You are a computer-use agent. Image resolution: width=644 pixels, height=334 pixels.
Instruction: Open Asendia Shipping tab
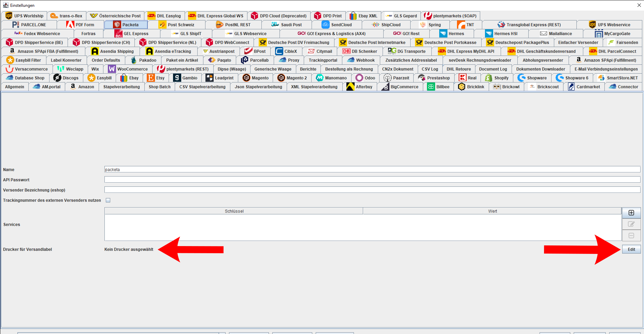113,51
